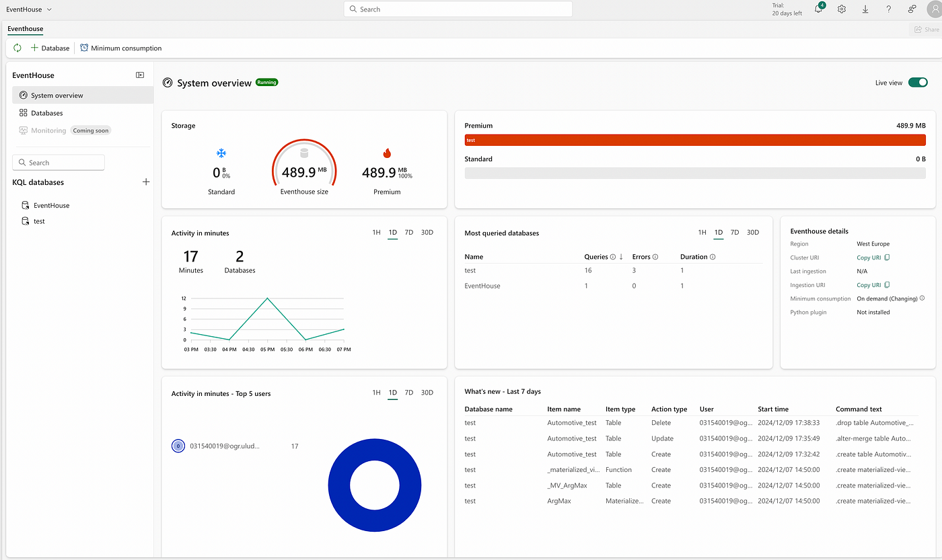Open the user account avatar
The width and height of the screenshot is (942, 560).
[934, 9]
